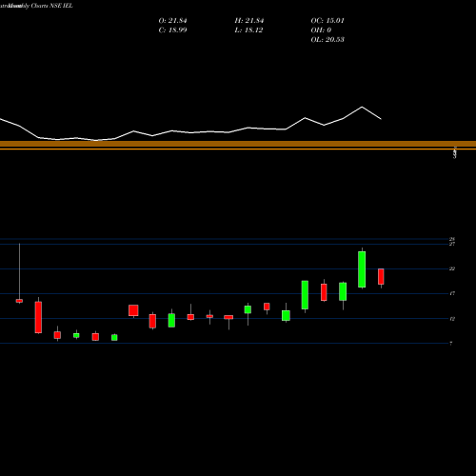Click the price axis label 22

[x=452, y=268]
